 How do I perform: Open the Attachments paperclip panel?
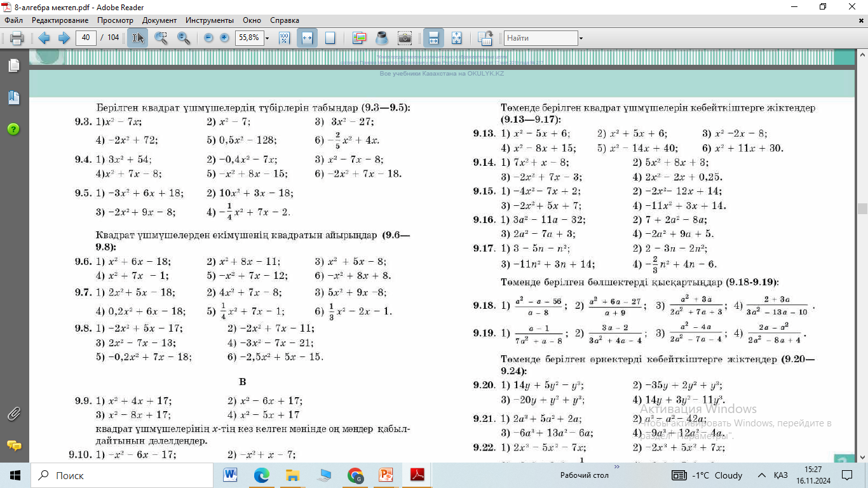(x=14, y=414)
